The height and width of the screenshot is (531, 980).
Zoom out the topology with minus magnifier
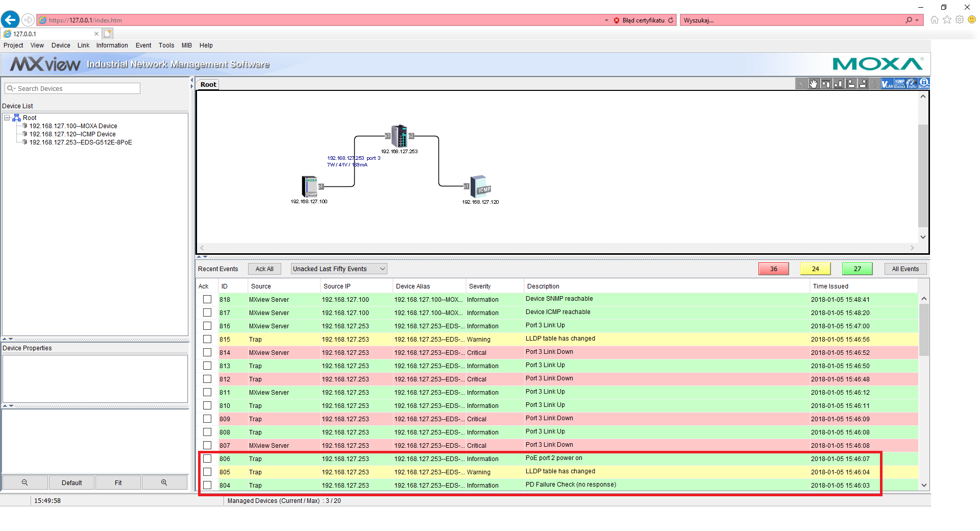(x=24, y=482)
